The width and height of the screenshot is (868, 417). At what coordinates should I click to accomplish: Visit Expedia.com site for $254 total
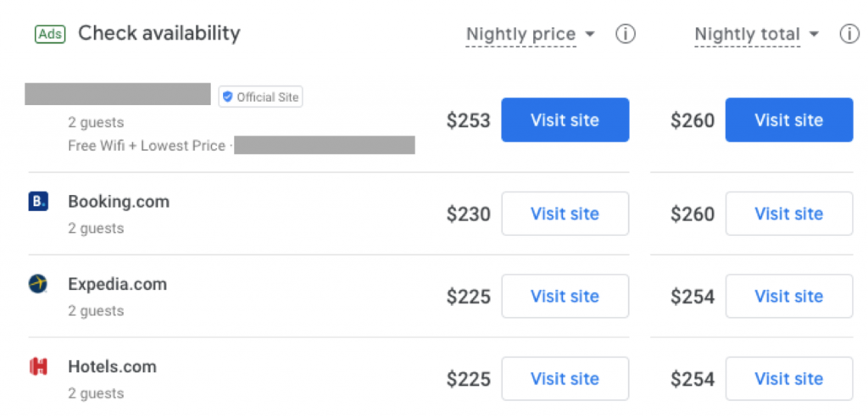click(x=789, y=297)
